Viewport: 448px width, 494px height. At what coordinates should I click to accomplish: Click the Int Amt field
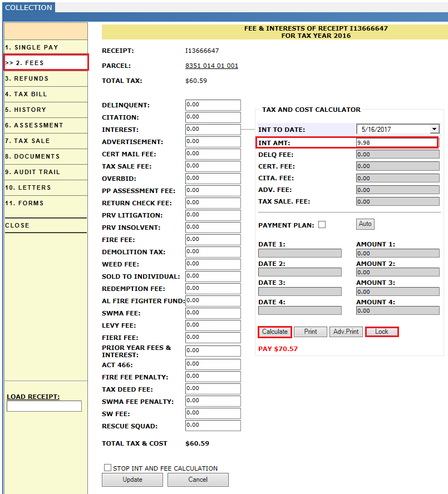pyautogui.click(x=397, y=143)
